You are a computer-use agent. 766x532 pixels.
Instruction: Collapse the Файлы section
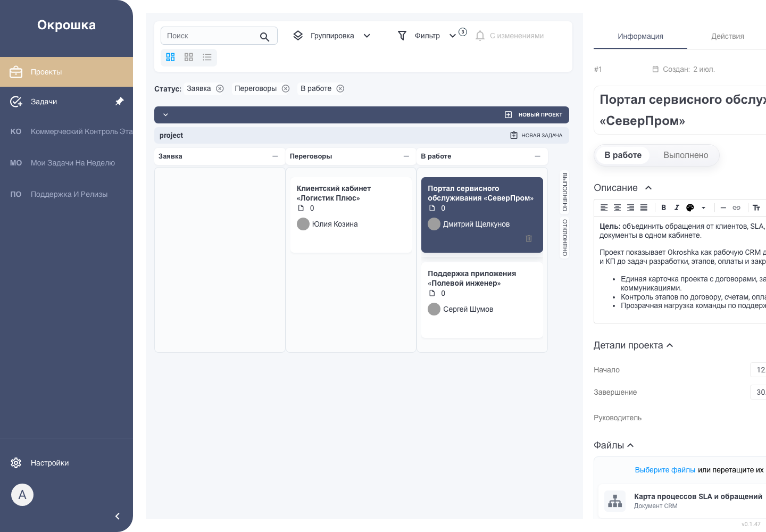coord(630,445)
